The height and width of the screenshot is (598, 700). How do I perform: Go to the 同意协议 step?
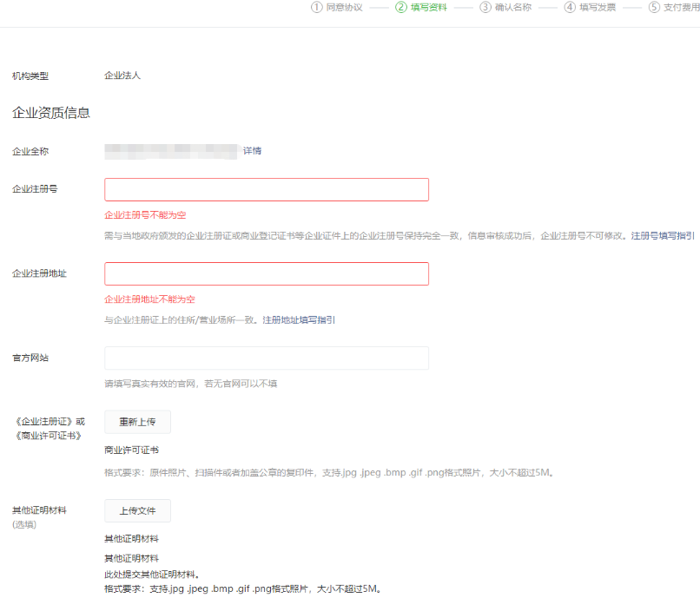344,7
